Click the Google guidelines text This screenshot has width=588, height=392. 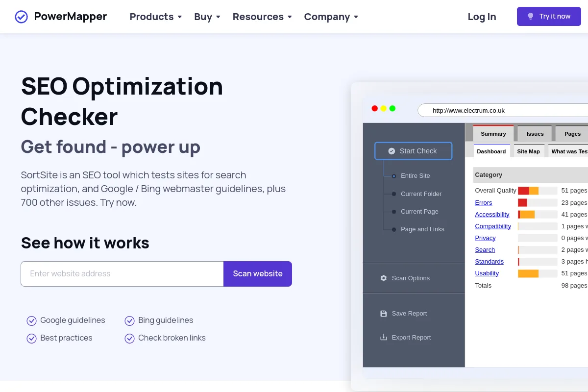pyautogui.click(x=73, y=320)
